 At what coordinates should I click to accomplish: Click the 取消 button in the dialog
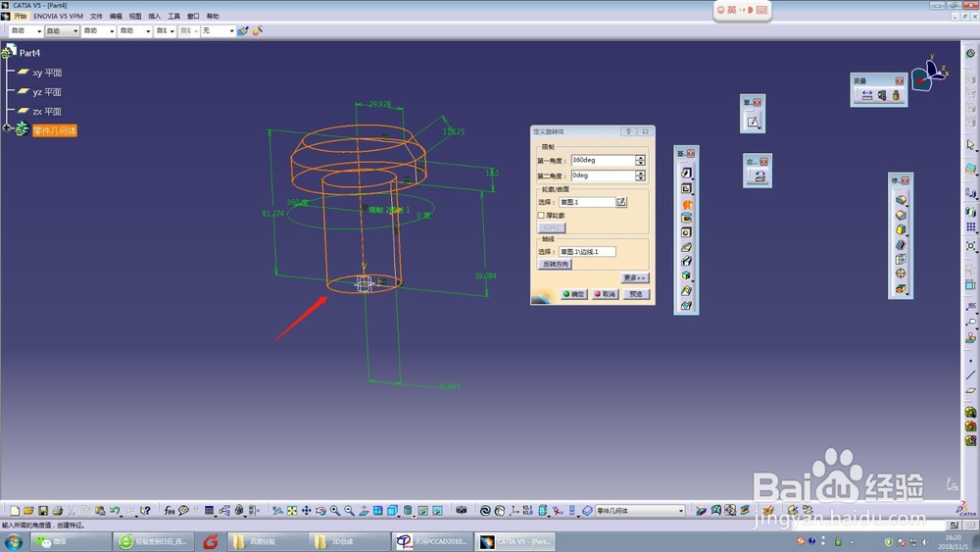(605, 294)
